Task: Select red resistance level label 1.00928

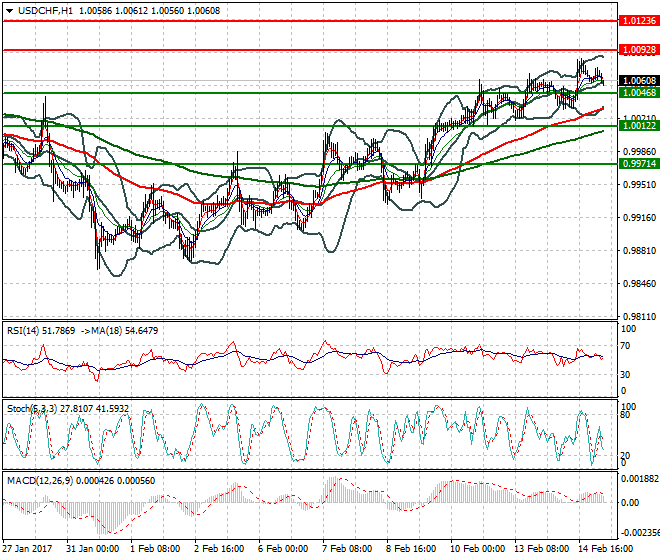Action: pyautogui.click(x=639, y=50)
